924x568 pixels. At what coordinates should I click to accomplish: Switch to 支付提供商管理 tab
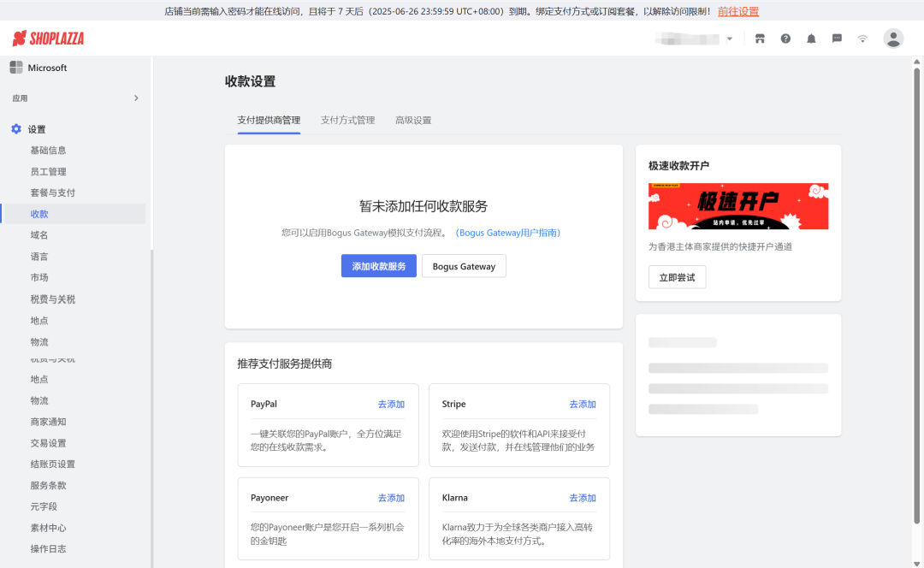tap(269, 121)
